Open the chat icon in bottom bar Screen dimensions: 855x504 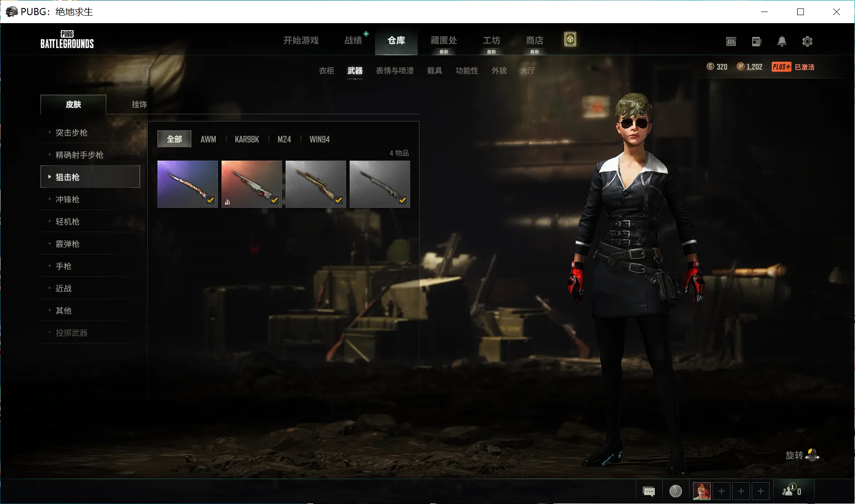tap(649, 491)
